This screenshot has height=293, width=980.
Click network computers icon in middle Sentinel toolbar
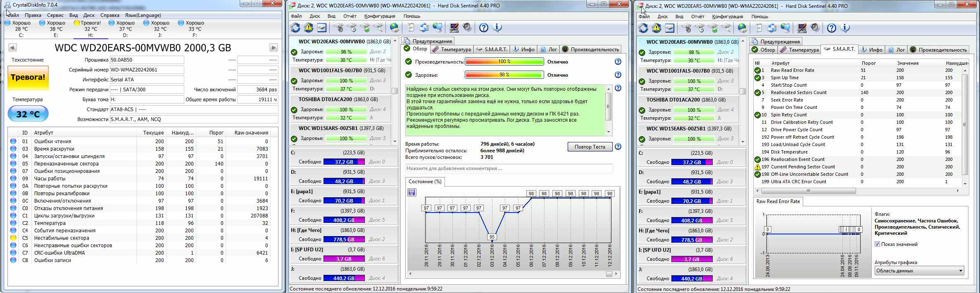click(438, 28)
